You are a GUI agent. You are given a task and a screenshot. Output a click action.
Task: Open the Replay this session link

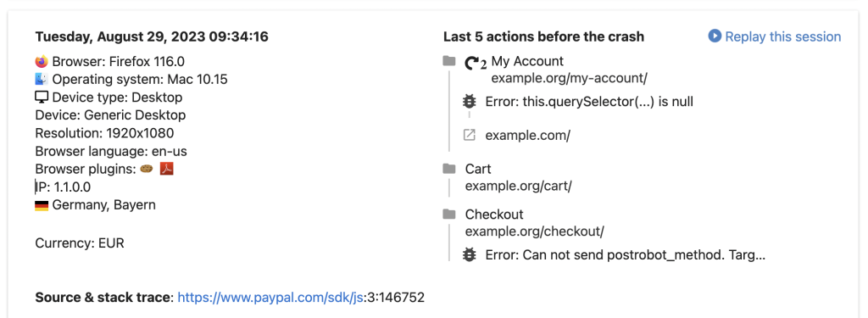pos(782,36)
